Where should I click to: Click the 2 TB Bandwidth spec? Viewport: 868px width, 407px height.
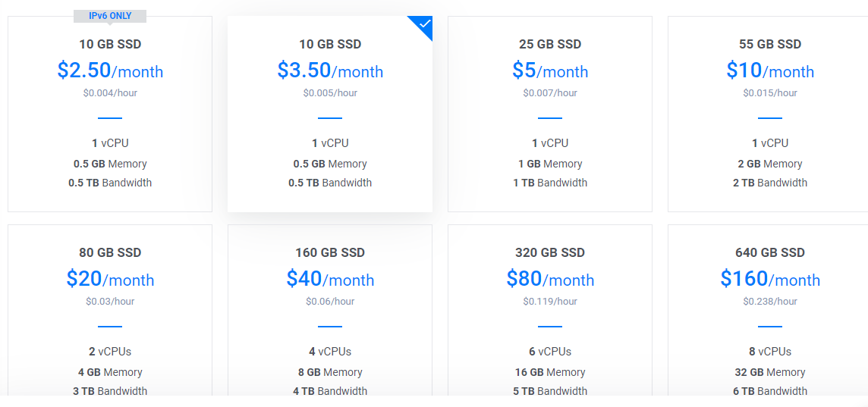(770, 183)
